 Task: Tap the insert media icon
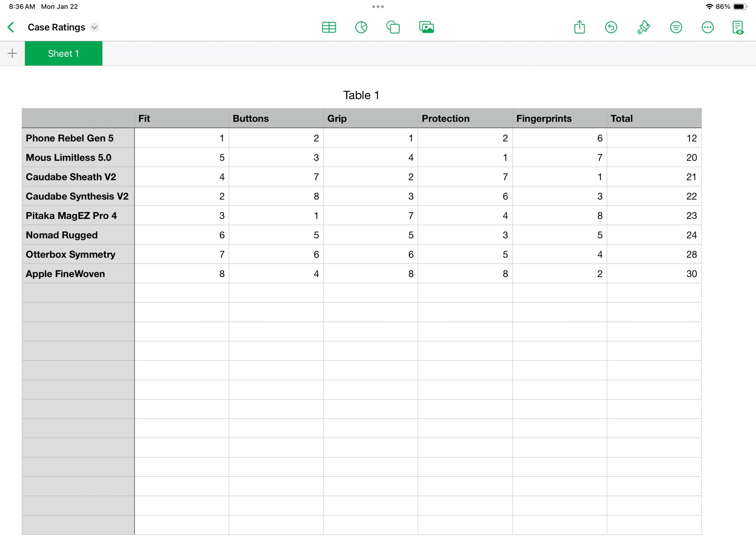click(426, 27)
